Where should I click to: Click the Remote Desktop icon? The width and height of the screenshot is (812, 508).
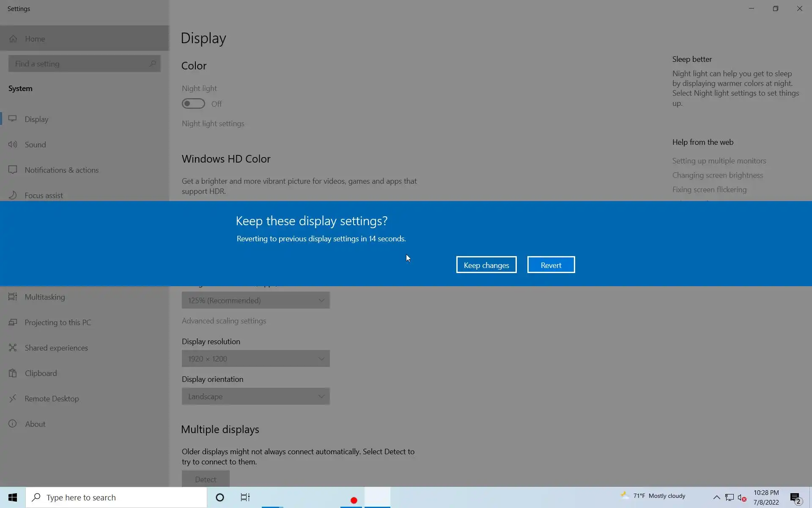[x=13, y=398]
